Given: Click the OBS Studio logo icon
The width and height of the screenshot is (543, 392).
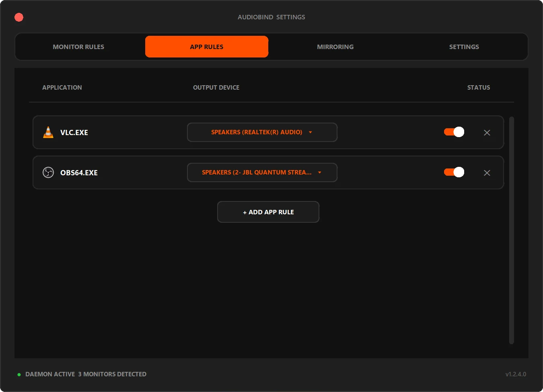Looking at the screenshot, I should tap(48, 172).
